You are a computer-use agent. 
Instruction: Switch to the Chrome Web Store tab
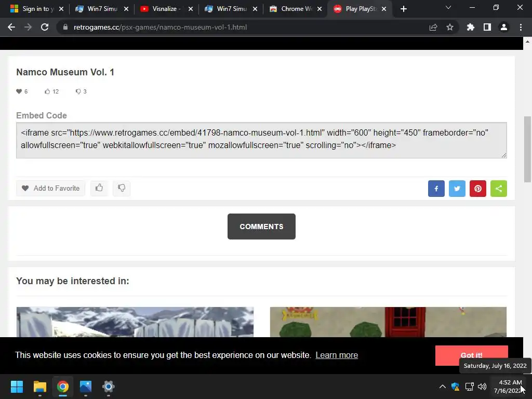pyautogui.click(x=295, y=9)
